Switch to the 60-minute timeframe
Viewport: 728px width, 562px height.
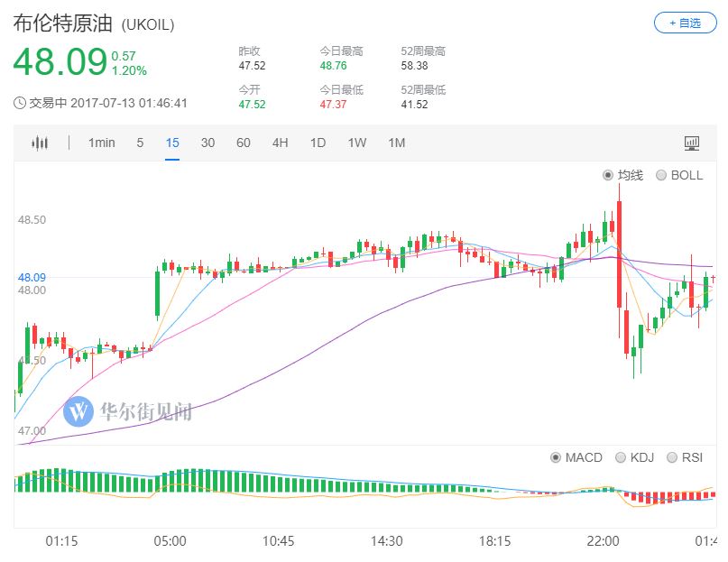click(x=243, y=143)
